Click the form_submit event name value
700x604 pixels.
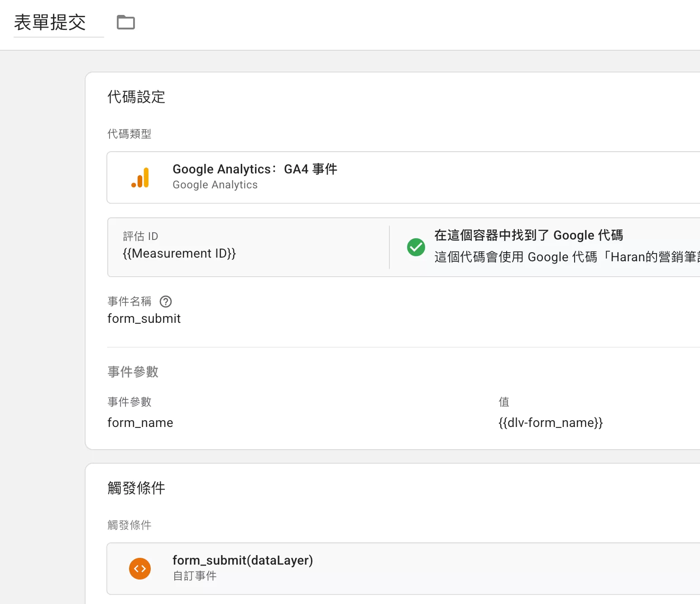(144, 319)
